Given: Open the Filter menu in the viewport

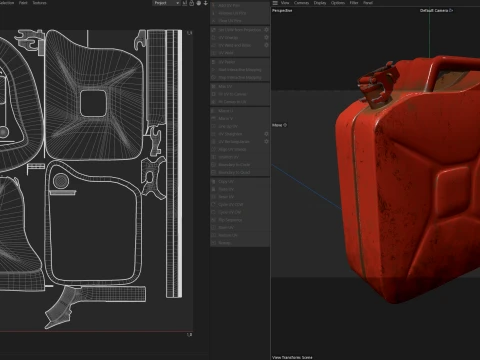Looking at the screenshot, I should (x=354, y=3).
